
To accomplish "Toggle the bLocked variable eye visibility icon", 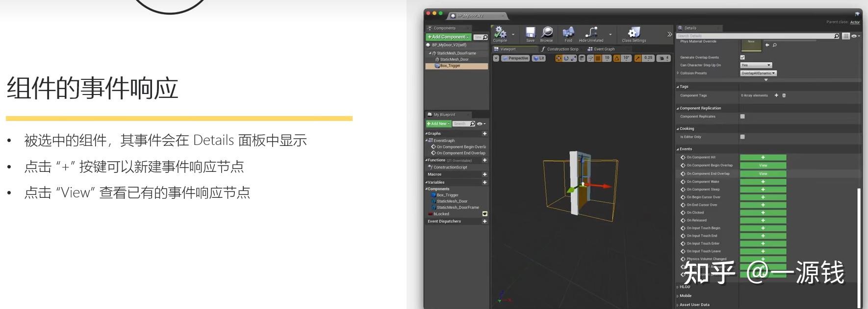I will tap(485, 214).
